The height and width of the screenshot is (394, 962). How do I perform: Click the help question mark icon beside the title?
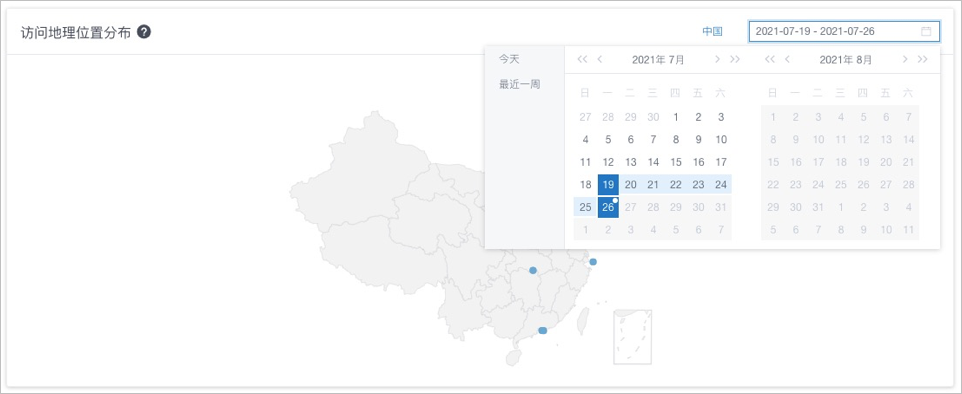click(144, 32)
